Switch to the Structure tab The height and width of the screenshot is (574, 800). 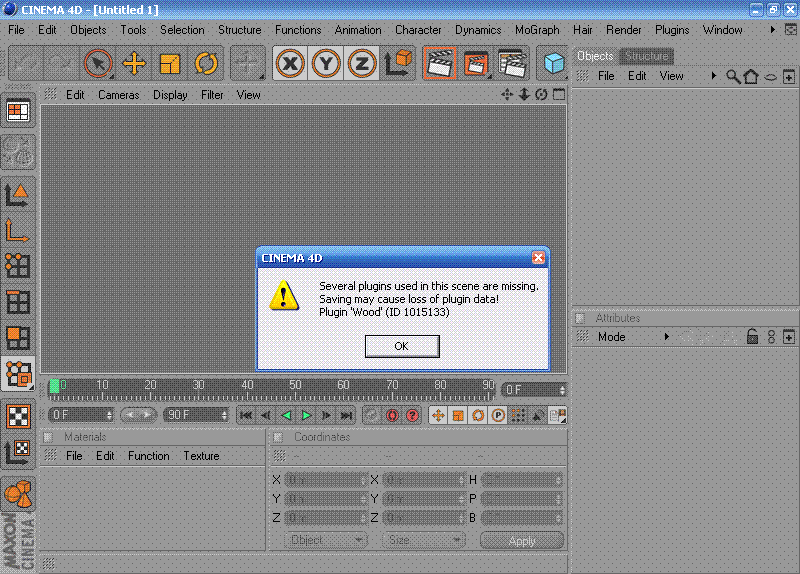point(646,56)
